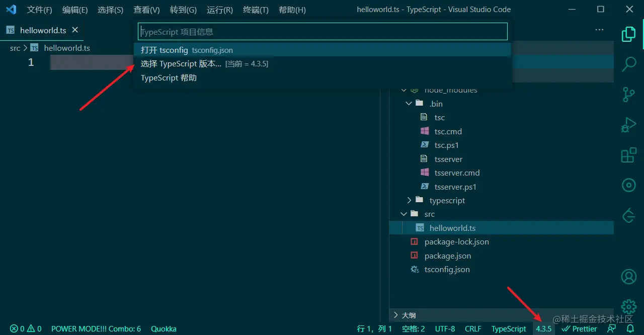
Task: Open the 编辑(E) menu
Action: pos(75,10)
